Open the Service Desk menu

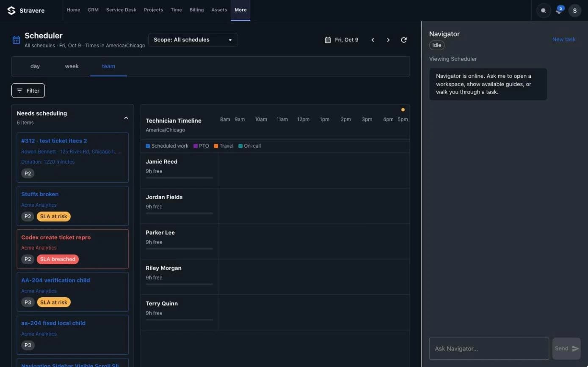(x=121, y=10)
